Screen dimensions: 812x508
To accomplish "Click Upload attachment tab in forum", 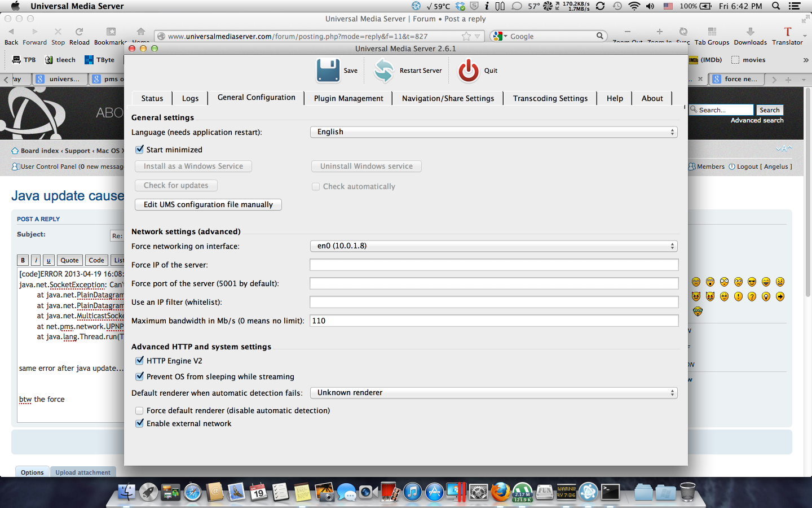I will coord(83,472).
